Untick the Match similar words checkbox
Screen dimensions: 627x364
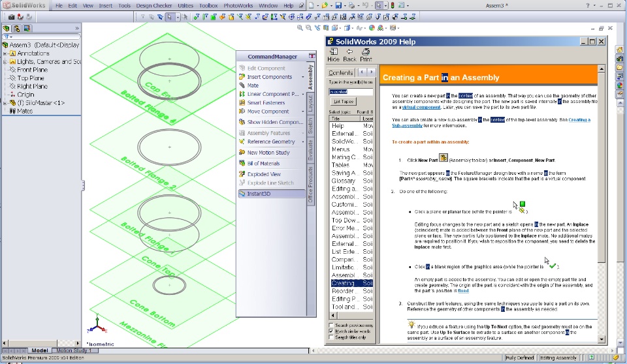click(x=331, y=331)
